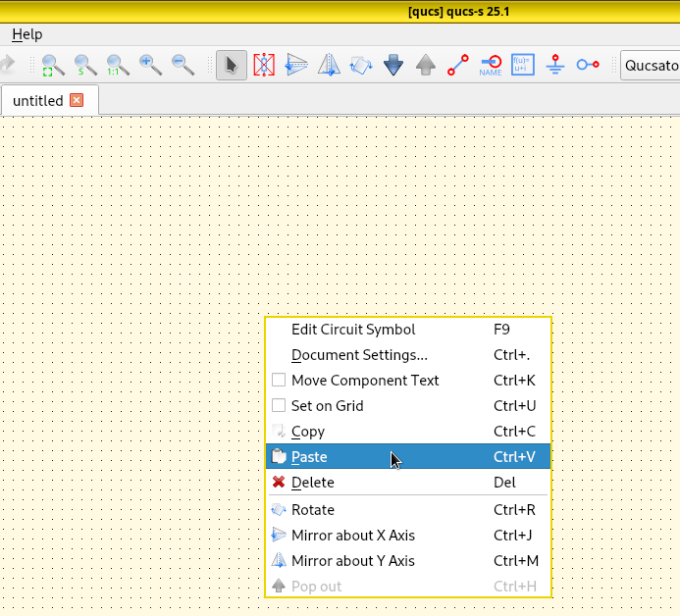
Task: Activate the Select pointer tool
Action: point(232,66)
